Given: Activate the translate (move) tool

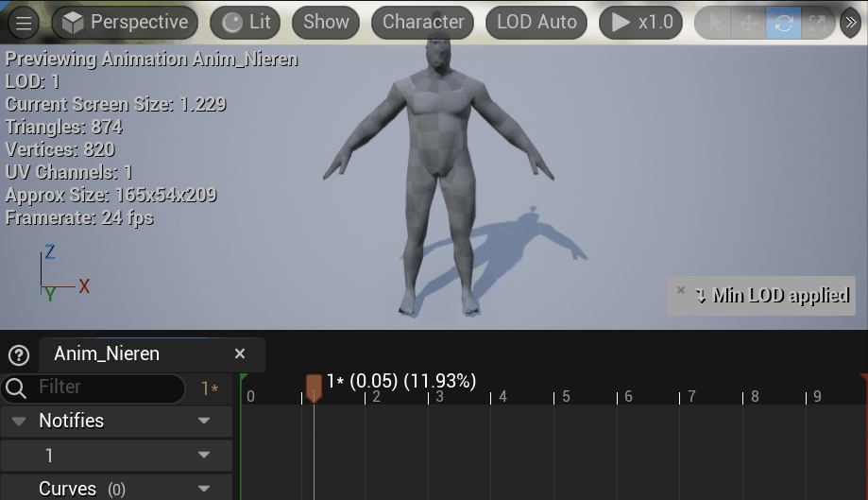Looking at the screenshot, I should 748,24.
